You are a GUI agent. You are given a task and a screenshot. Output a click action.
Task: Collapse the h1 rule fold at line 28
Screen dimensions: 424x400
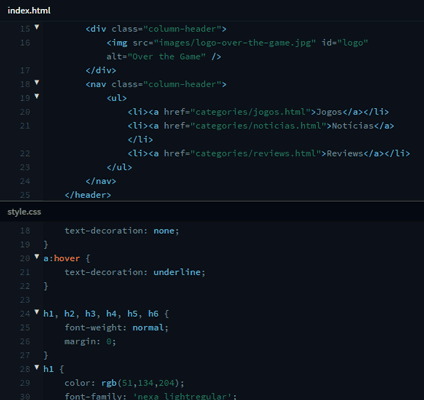pos(37,367)
